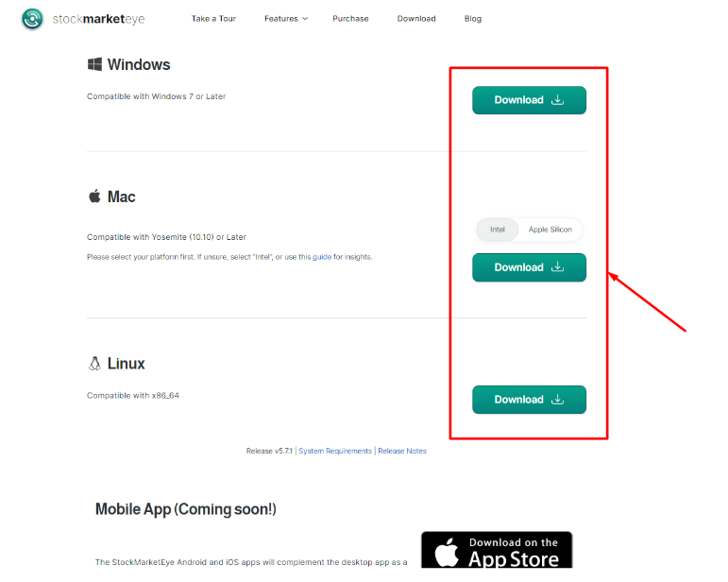Open the System Requirements link
Viewport: 728px width, 582px height.
point(335,451)
